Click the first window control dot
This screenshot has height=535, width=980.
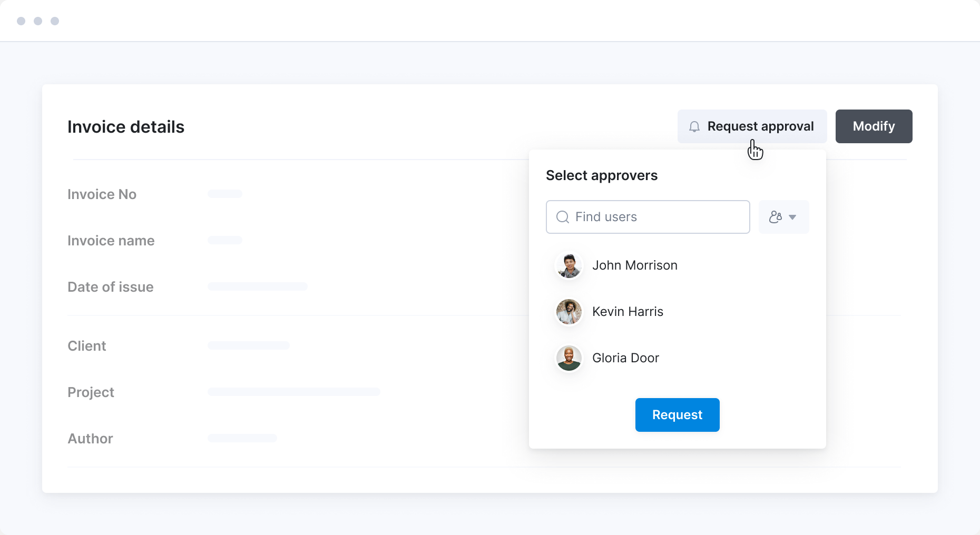point(21,21)
